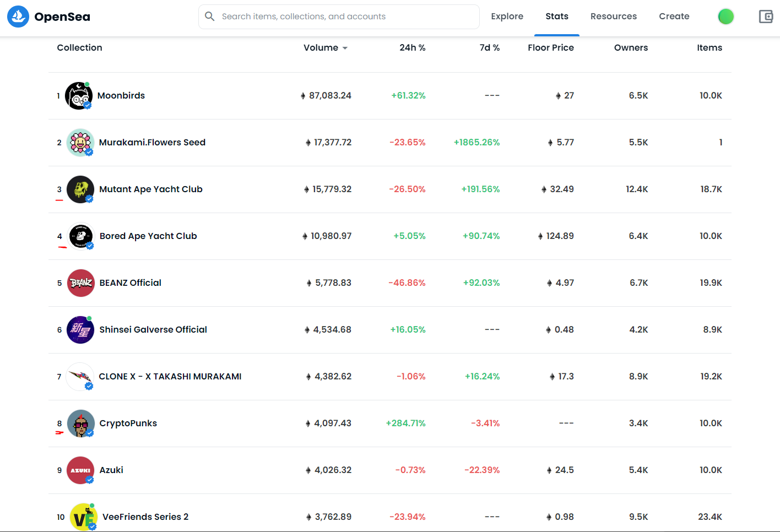Click +1865.26% seven-day change value
Image resolution: width=780 pixels, height=532 pixels.
[477, 143]
